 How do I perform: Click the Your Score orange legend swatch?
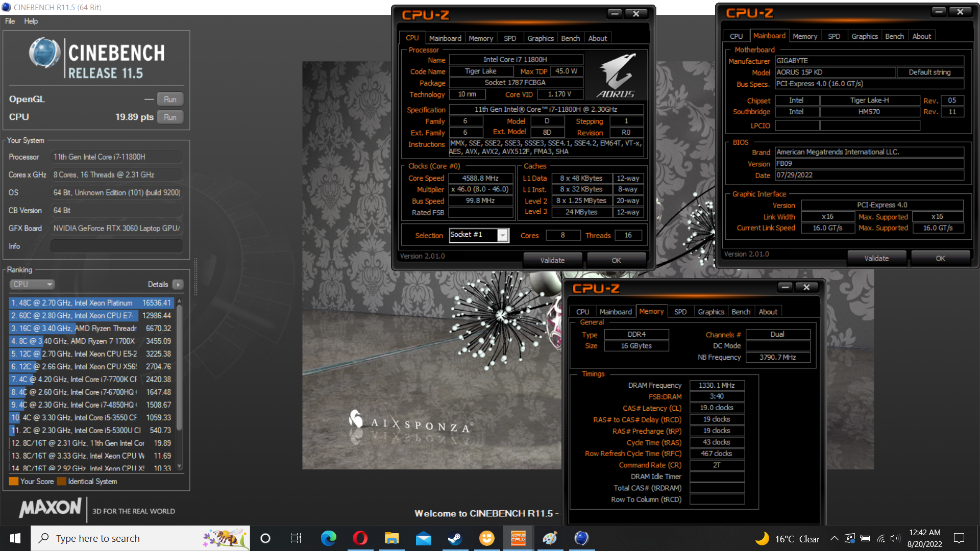[x=14, y=481]
